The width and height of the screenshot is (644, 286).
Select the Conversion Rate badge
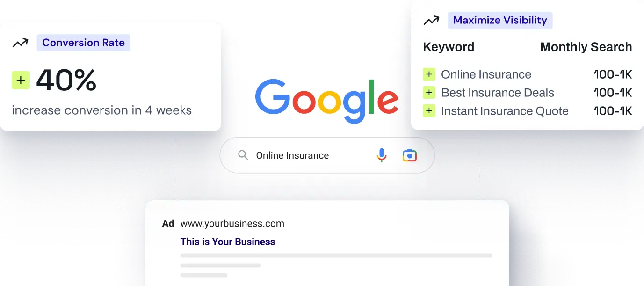click(x=84, y=43)
